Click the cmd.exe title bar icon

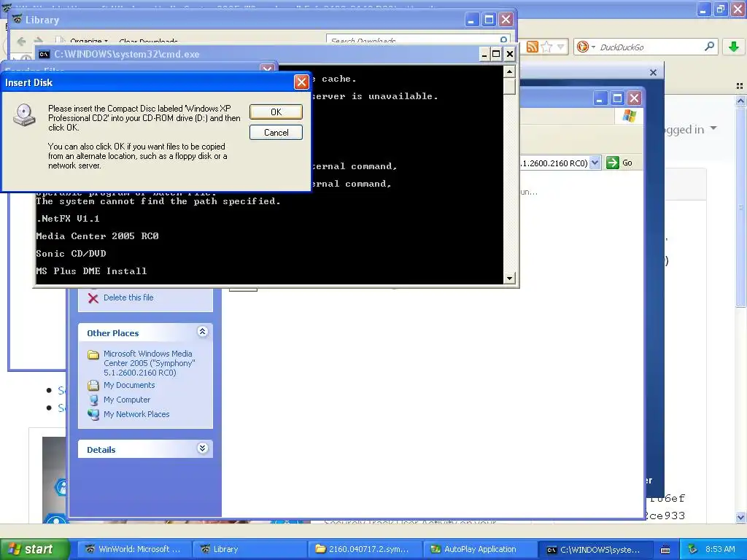pos(44,54)
